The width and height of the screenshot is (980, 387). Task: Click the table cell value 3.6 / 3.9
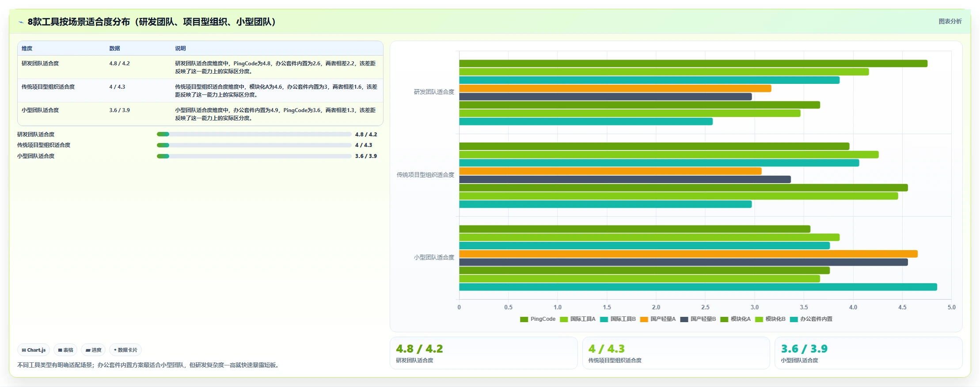120,110
